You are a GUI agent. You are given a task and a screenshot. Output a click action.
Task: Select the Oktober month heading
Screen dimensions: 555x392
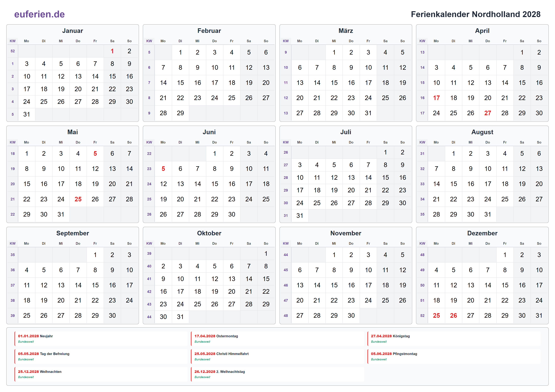[209, 233]
